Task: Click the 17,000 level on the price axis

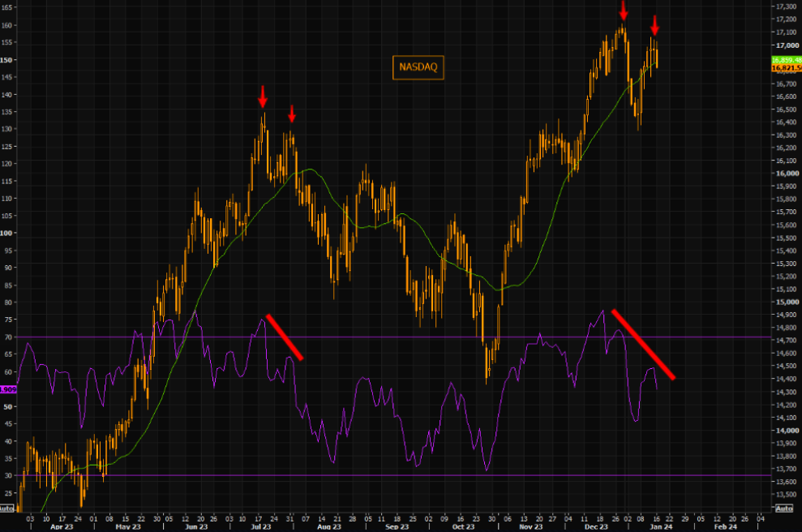Action: pyautogui.click(x=787, y=45)
